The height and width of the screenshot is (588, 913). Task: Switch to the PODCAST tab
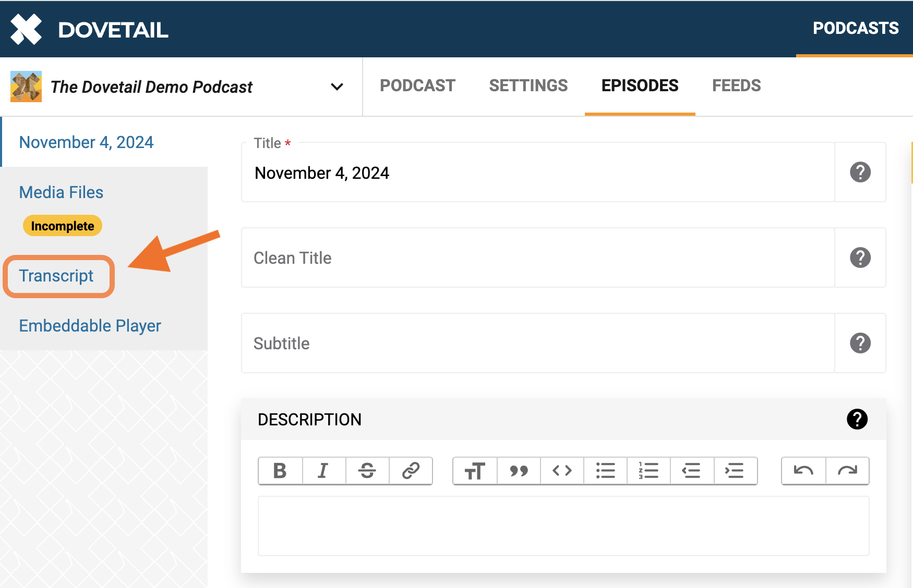(x=417, y=85)
